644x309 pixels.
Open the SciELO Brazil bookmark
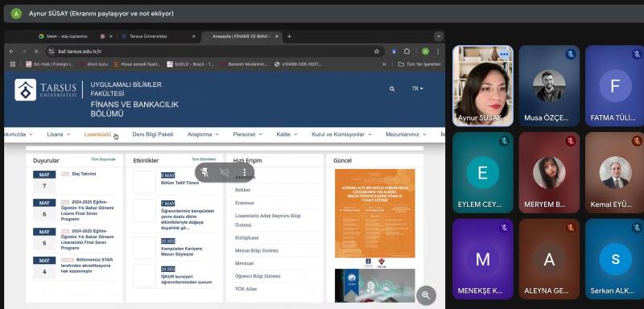pyautogui.click(x=191, y=64)
